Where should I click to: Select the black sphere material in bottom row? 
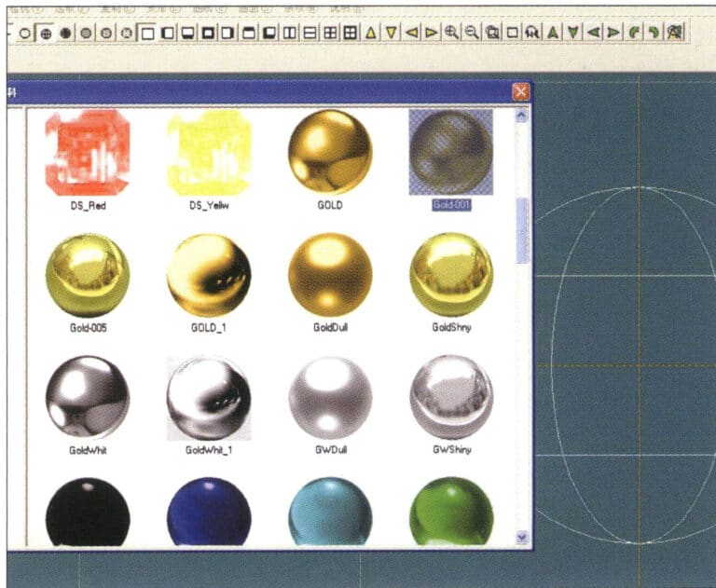pyautogui.click(x=88, y=512)
